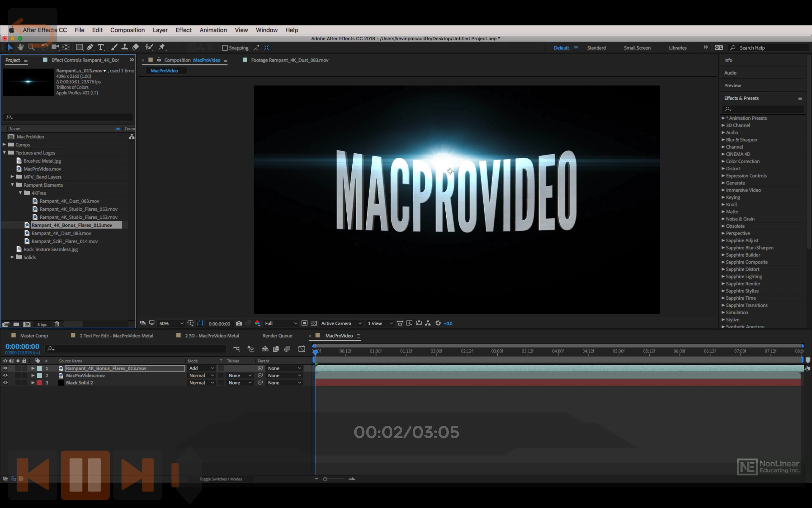Click the Effects & Presets search field
This screenshot has height=508, width=812.
click(x=763, y=109)
